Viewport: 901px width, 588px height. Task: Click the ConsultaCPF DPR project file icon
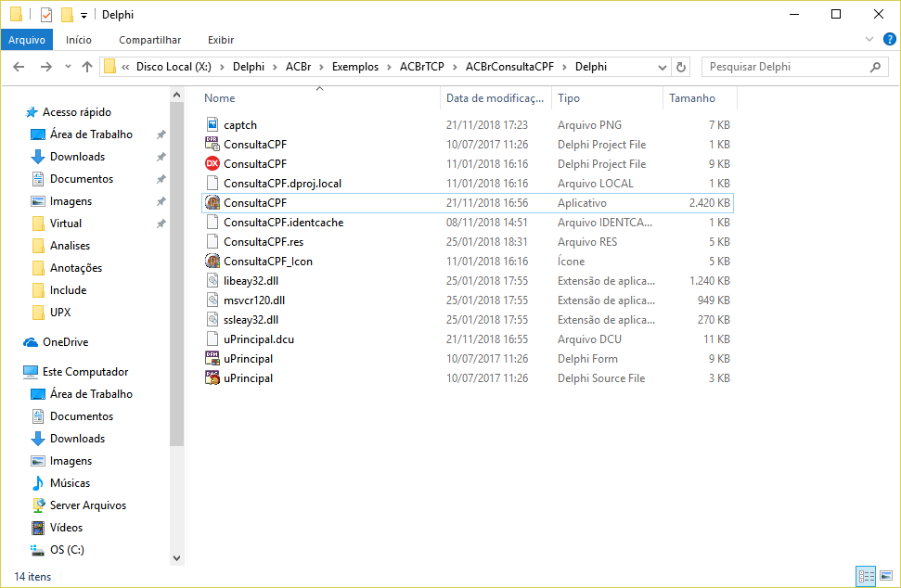(212, 144)
